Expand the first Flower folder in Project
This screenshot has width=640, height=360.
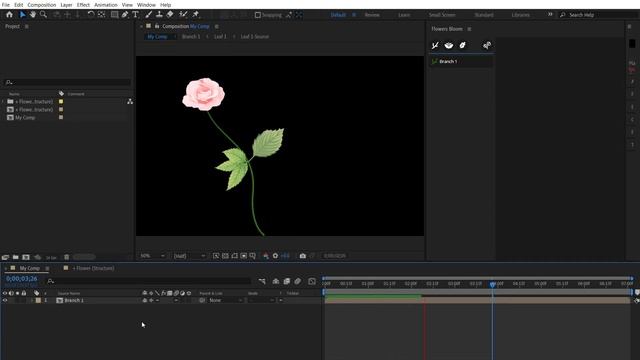(3, 101)
